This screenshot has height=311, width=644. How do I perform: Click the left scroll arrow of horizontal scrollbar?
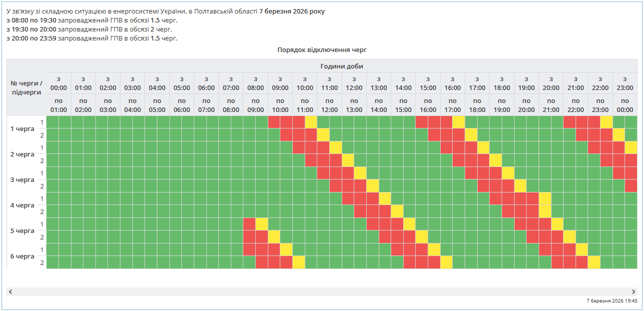pyautogui.click(x=10, y=291)
